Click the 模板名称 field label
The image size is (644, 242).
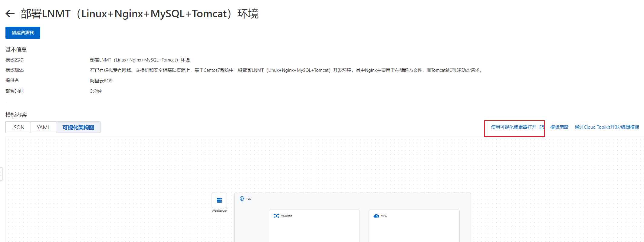coord(15,60)
